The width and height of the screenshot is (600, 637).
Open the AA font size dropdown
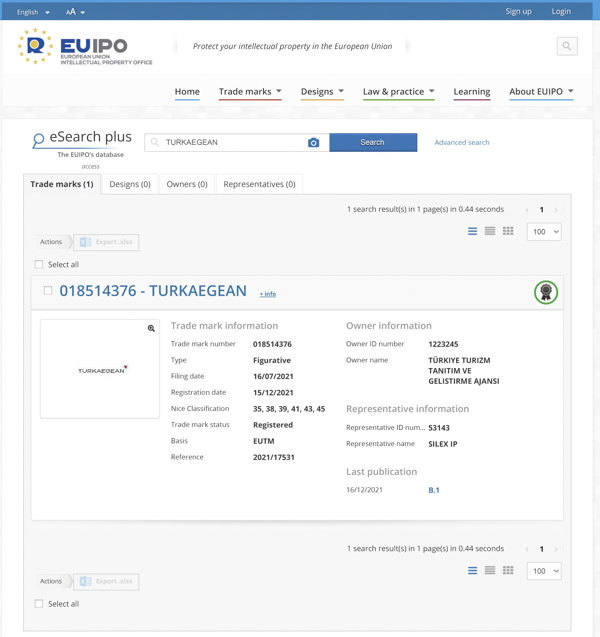click(76, 12)
